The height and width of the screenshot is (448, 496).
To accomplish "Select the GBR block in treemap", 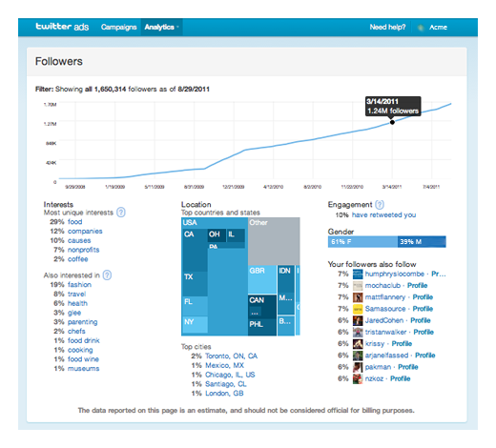I will [262, 279].
